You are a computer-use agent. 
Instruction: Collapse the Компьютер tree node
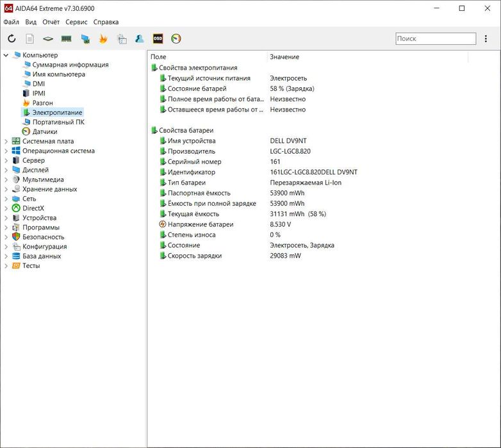click(6, 55)
